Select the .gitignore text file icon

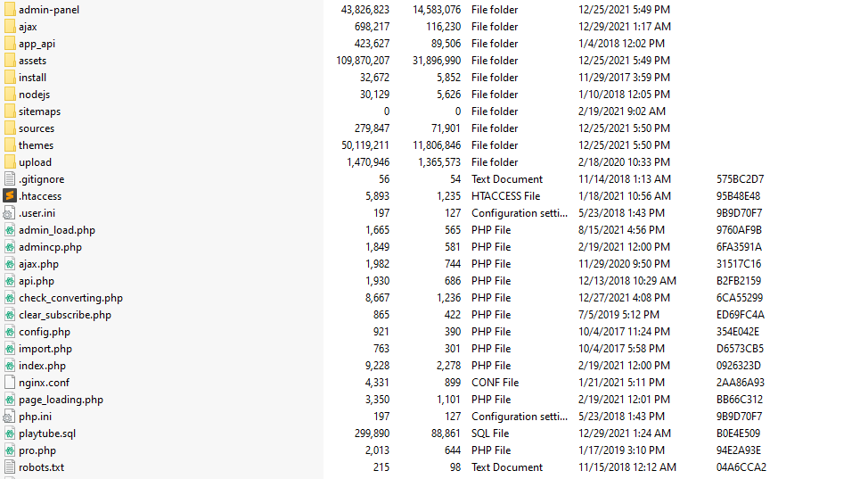10,179
